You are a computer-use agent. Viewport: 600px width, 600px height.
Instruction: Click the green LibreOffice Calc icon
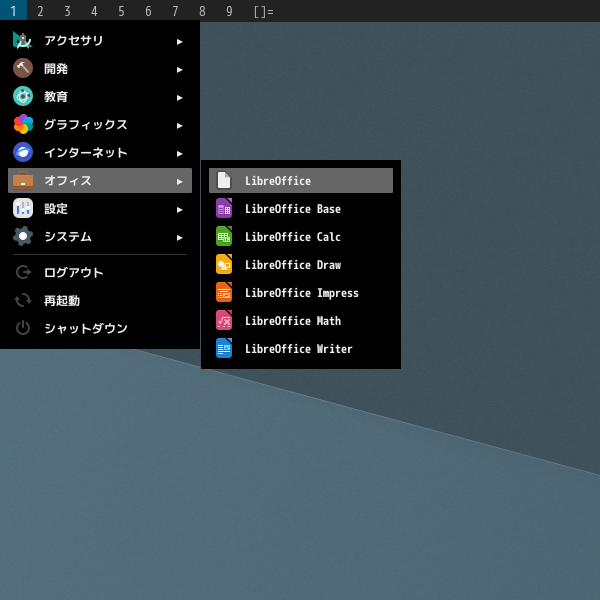[224, 236]
